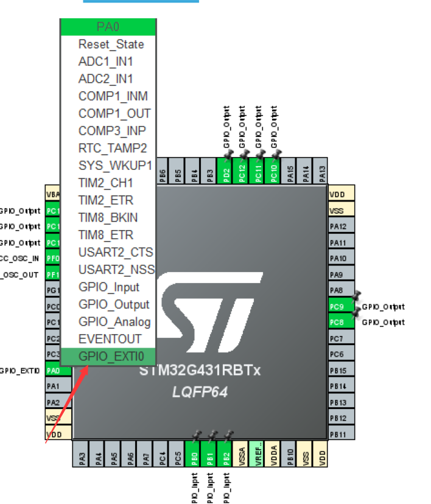
Task: Assign USART2_NSS to the pin
Action: click(x=108, y=270)
